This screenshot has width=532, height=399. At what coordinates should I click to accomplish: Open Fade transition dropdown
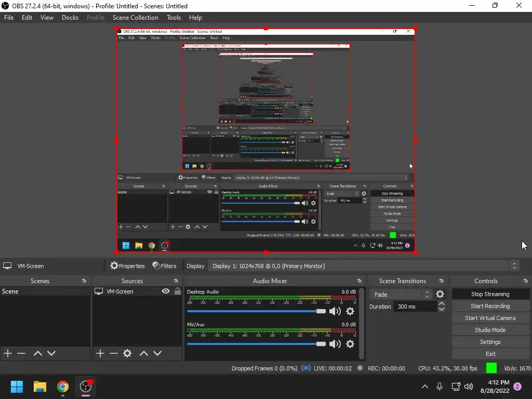click(401, 295)
